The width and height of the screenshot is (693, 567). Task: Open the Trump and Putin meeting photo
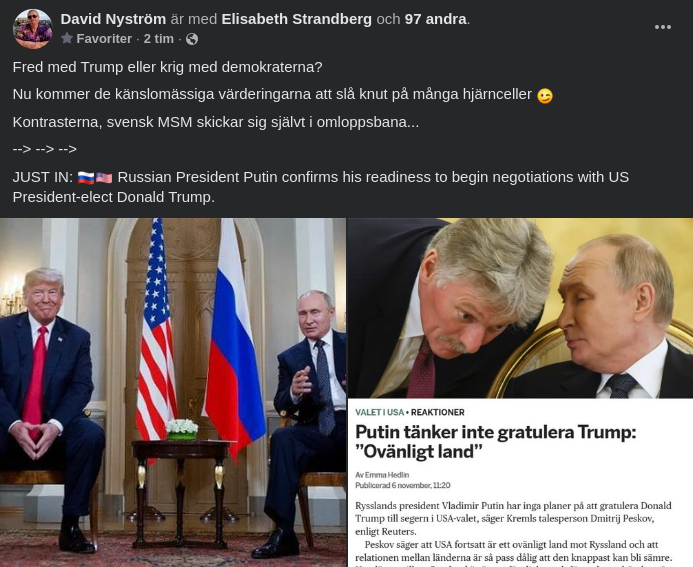(173, 392)
